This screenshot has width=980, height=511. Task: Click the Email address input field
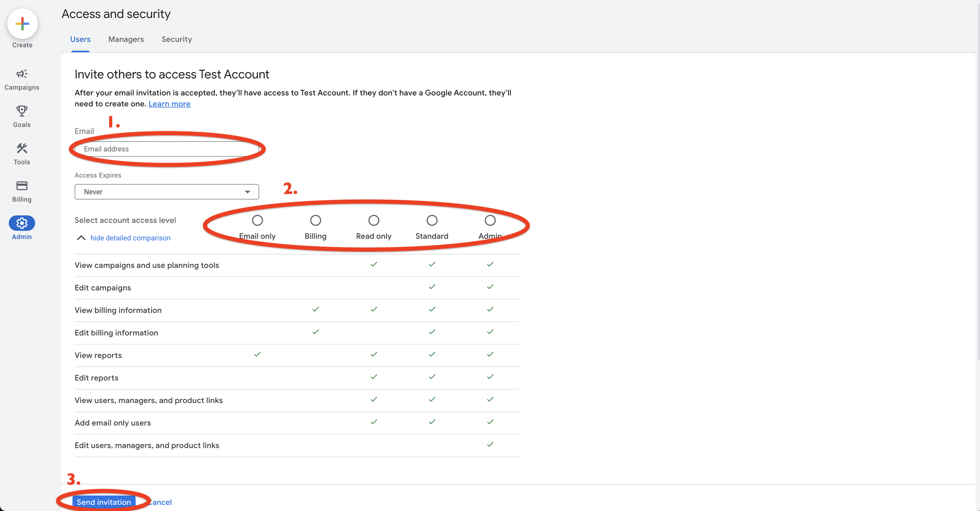[x=167, y=149]
